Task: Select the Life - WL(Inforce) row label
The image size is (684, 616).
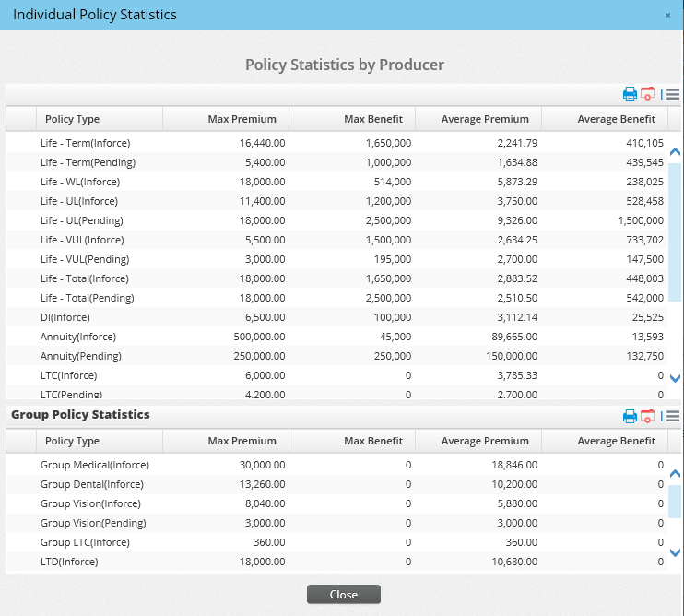Action: (x=80, y=182)
